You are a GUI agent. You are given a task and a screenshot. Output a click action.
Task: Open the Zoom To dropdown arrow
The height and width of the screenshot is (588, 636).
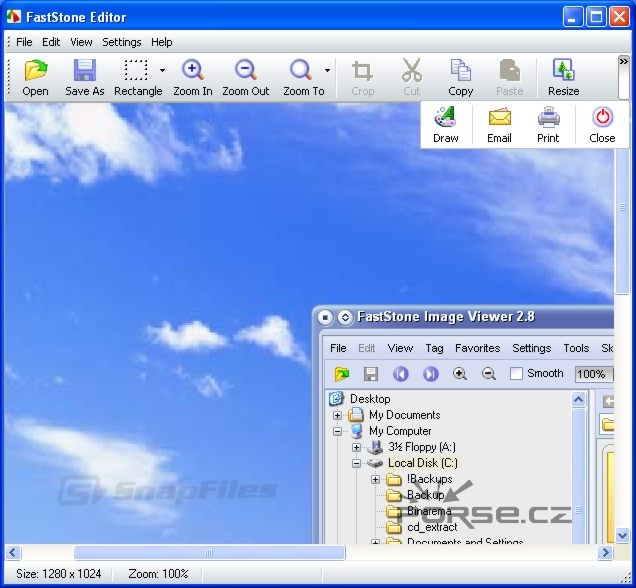point(327,71)
